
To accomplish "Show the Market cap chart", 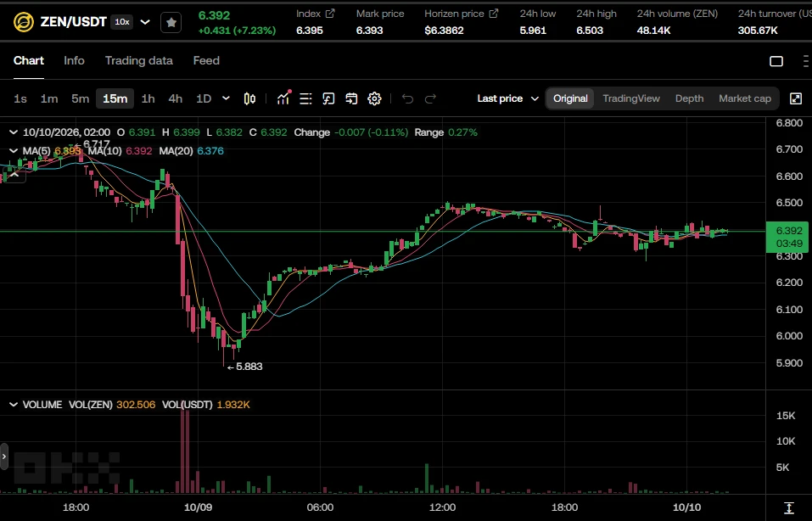I will click(745, 98).
